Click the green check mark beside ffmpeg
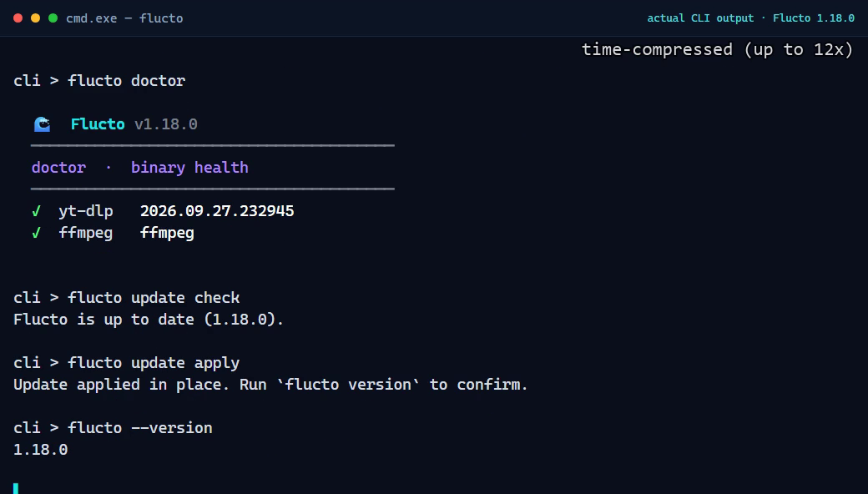This screenshot has width=868, height=494. [36, 233]
